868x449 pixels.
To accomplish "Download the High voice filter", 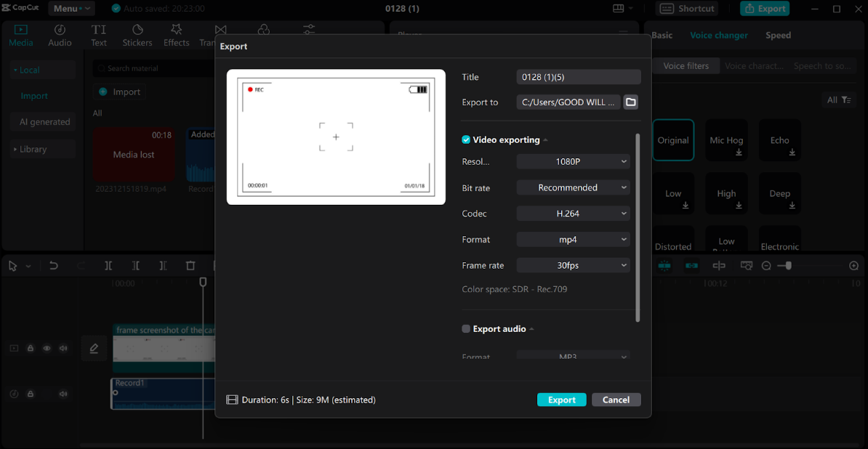I will point(739,205).
